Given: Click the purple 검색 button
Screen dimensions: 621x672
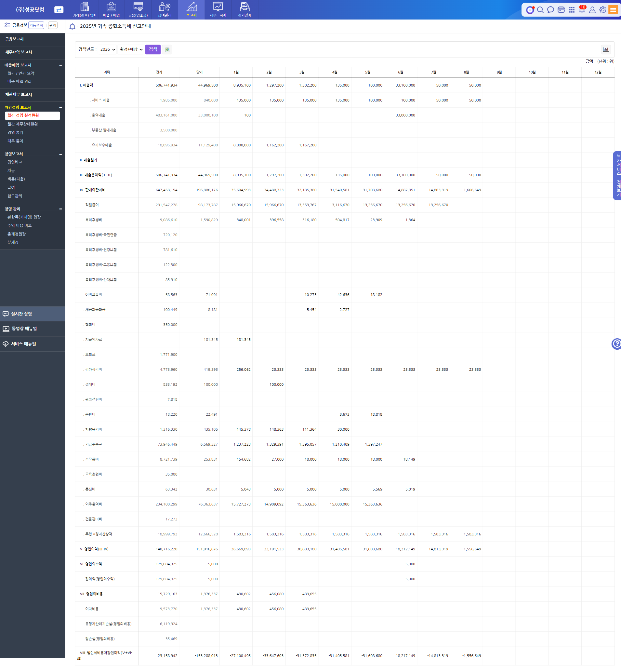Looking at the screenshot, I should (153, 49).
